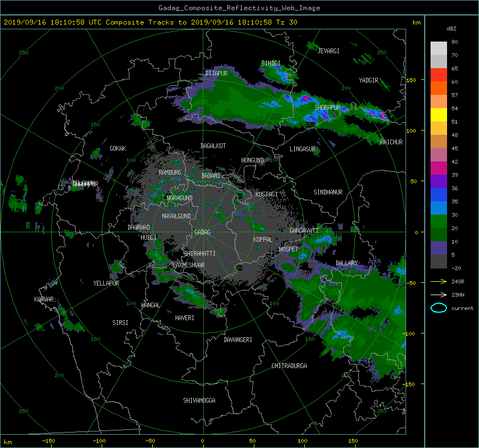This screenshot has width=479, height=448.
Task: Click the magenta 39-42 dBZ color swatch
Action: click(x=439, y=168)
